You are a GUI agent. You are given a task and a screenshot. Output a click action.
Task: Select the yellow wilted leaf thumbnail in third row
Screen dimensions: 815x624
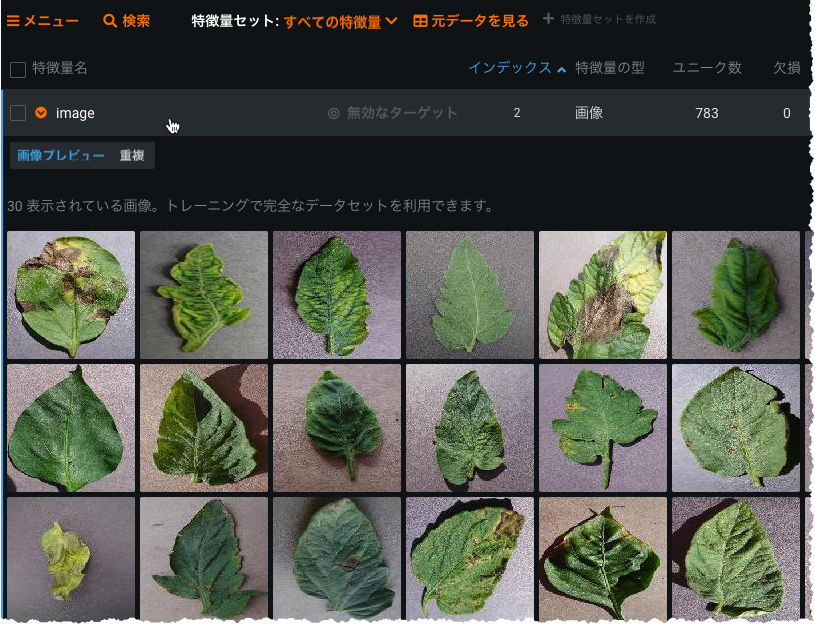tap(71, 559)
